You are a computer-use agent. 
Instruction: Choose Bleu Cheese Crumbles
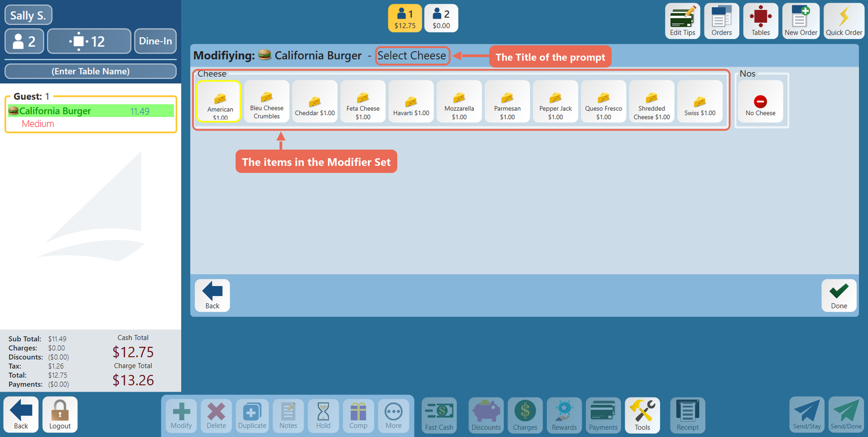click(266, 102)
